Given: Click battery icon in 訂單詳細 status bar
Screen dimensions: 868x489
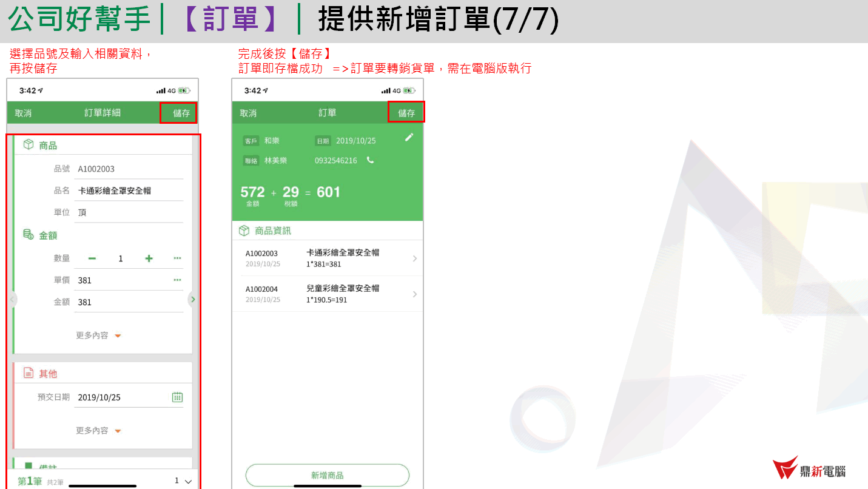Looking at the screenshot, I should point(184,90).
